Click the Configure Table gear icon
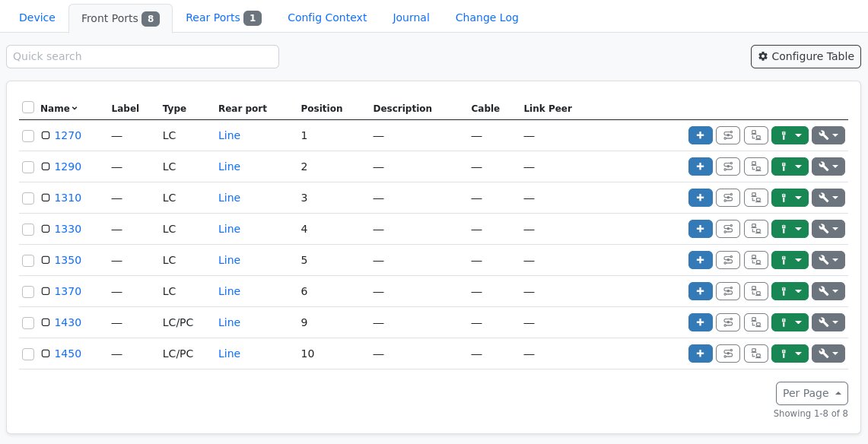The image size is (868, 444). [x=806, y=56]
